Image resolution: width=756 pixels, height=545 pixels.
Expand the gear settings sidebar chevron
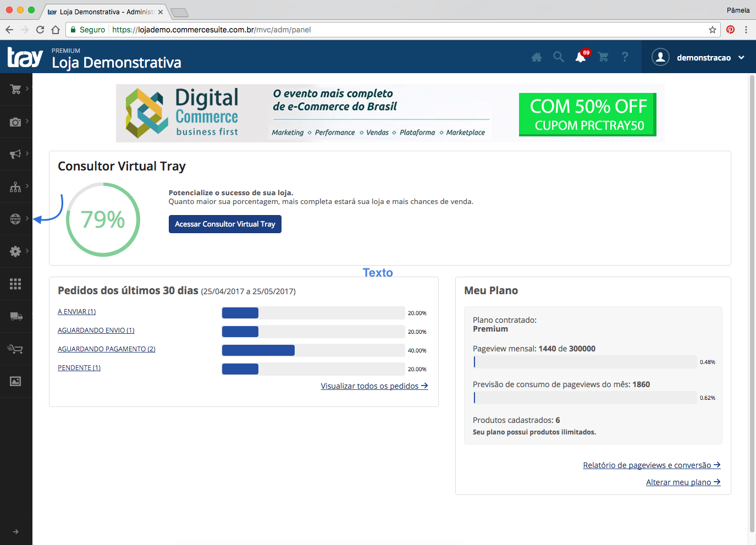(x=27, y=250)
